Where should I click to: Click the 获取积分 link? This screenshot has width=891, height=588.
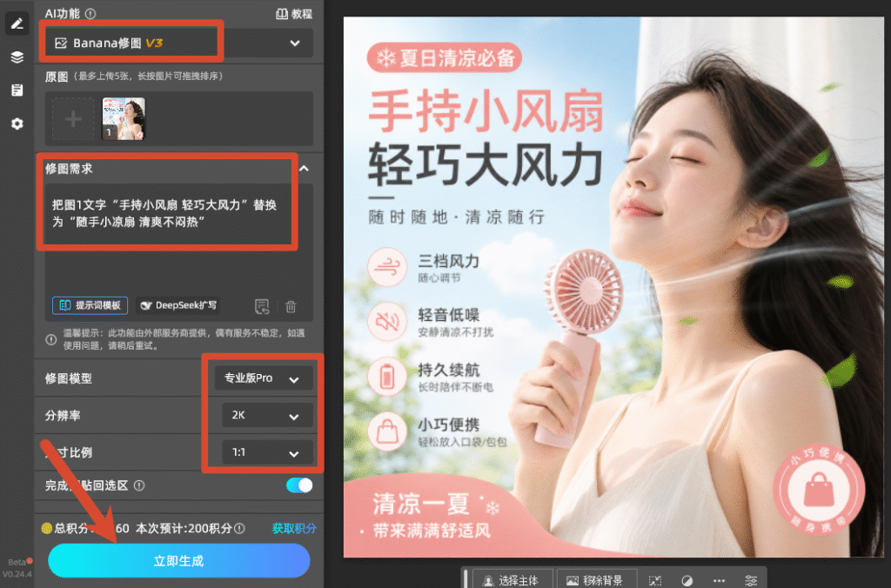coord(294,528)
